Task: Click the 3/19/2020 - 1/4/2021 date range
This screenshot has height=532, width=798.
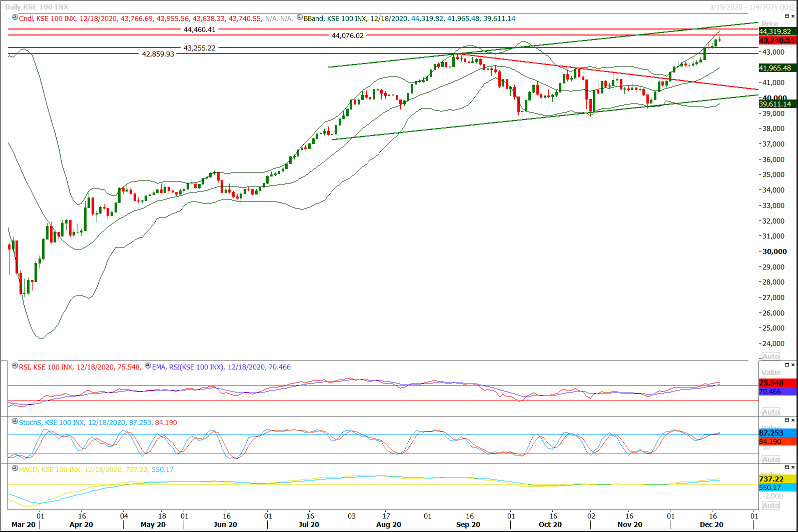Action: point(751,7)
